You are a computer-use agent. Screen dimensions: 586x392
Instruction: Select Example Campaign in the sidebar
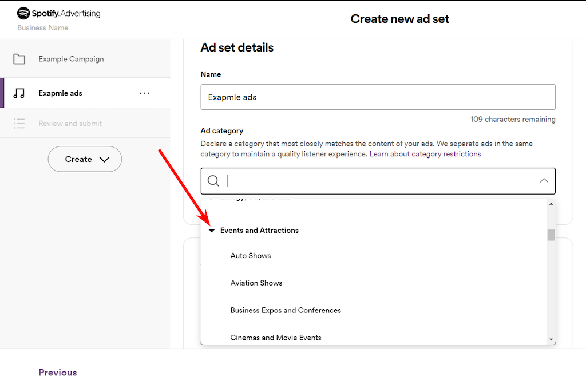(x=71, y=59)
